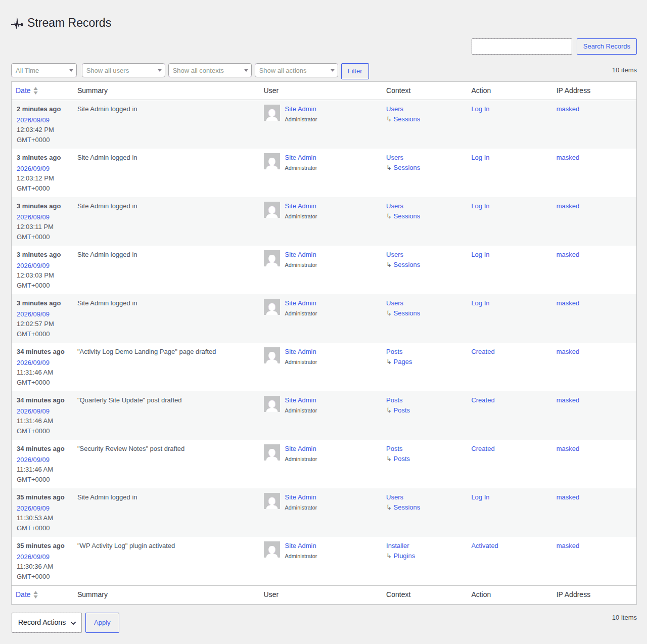
Task: Open the Show all users dropdown
Action: point(124,70)
